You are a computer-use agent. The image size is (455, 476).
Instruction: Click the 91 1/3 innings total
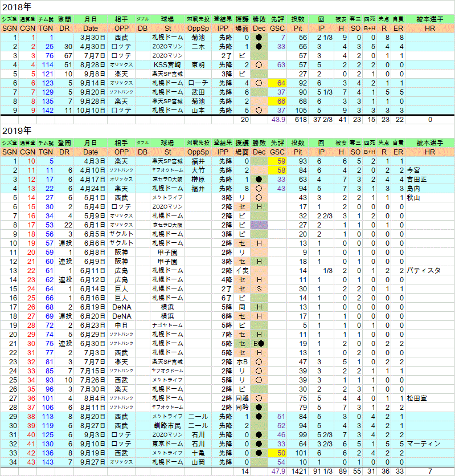click(321, 471)
